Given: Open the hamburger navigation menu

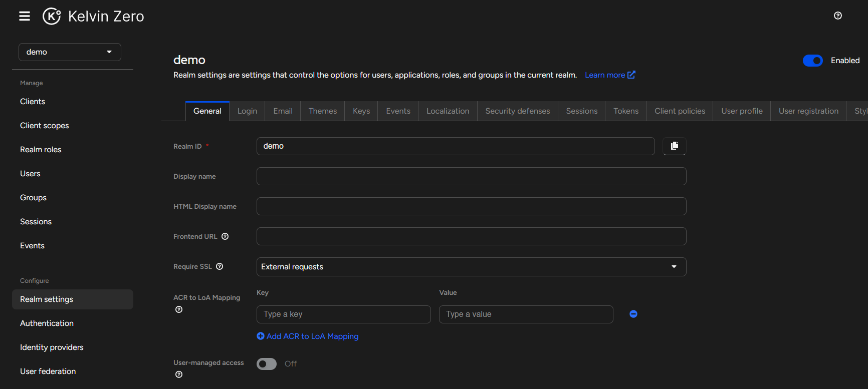Looking at the screenshot, I should pos(25,17).
